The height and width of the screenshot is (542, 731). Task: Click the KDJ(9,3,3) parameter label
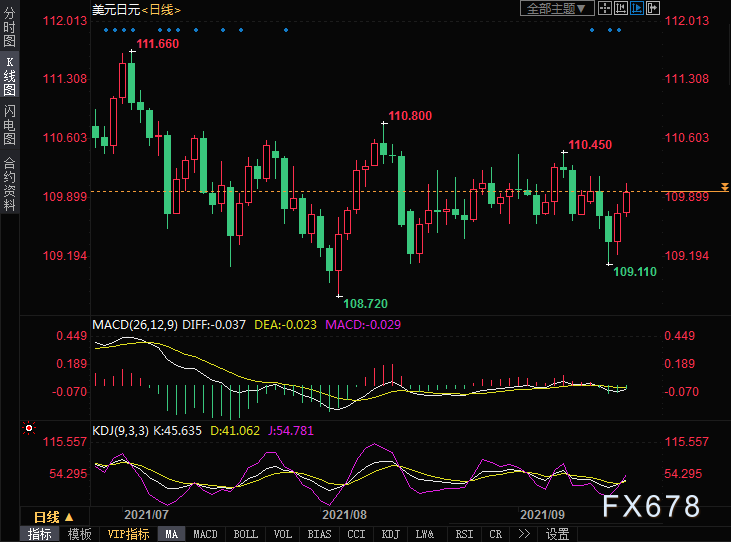pyautogui.click(x=120, y=431)
